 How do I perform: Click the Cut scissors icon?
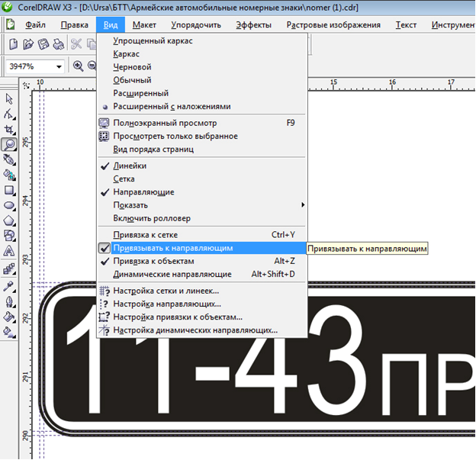pos(76,44)
